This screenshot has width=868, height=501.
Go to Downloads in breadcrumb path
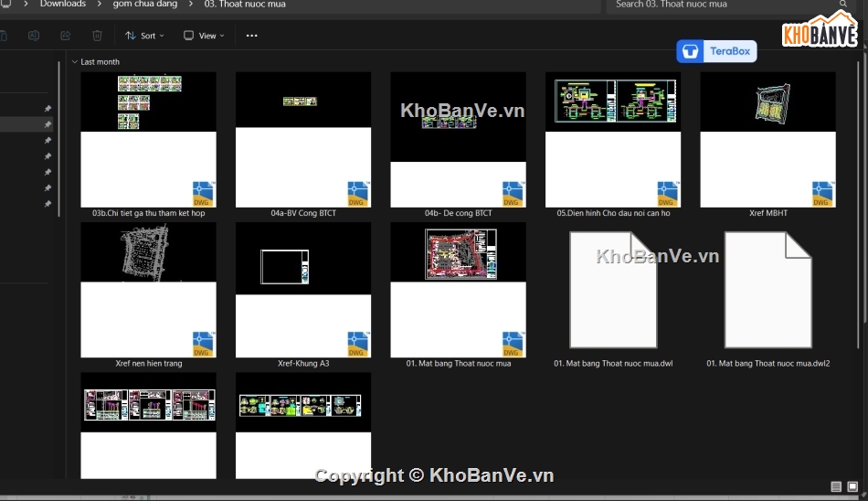[62, 5]
